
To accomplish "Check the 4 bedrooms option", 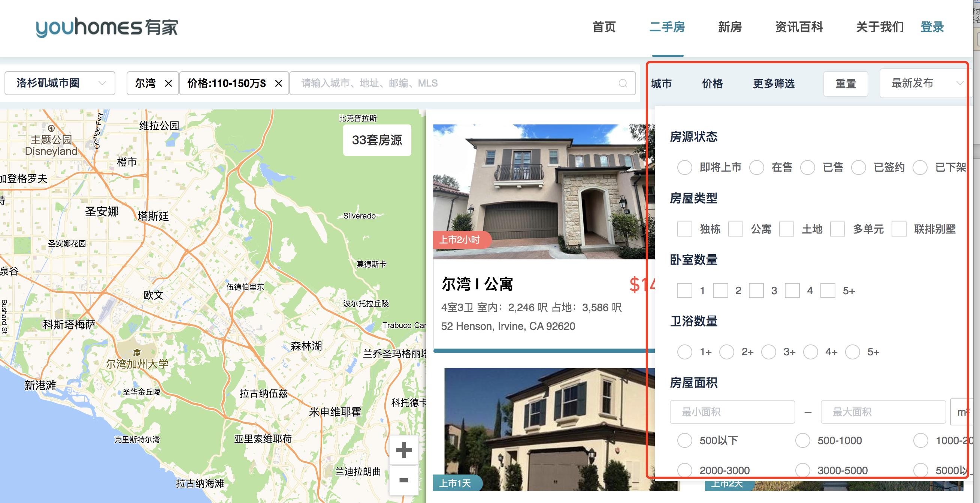I will click(792, 290).
